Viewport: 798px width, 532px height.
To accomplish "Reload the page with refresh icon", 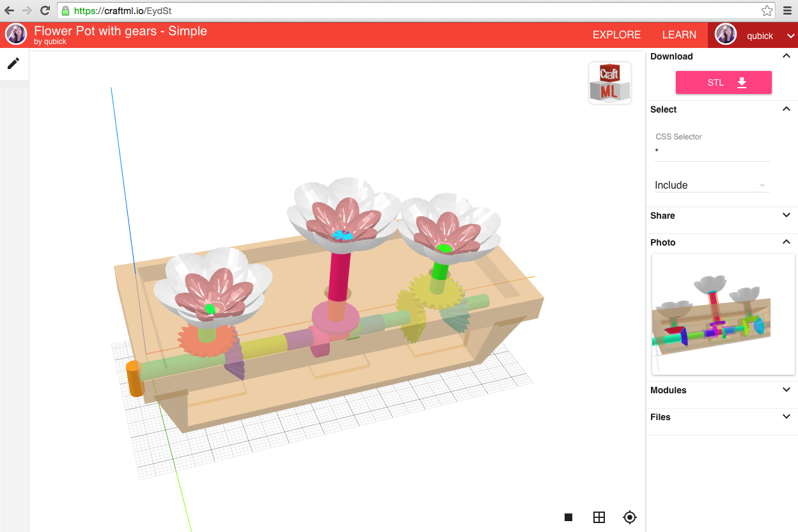I will pyautogui.click(x=45, y=10).
